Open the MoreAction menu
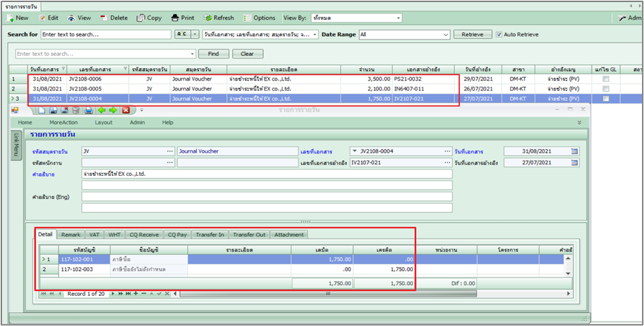Screen dimensions: 644x326 point(63,122)
